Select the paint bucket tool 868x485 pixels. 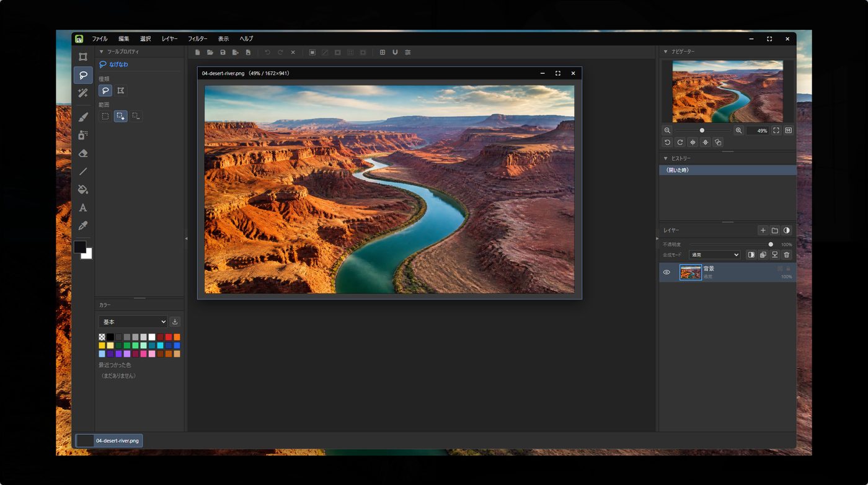pos(83,189)
